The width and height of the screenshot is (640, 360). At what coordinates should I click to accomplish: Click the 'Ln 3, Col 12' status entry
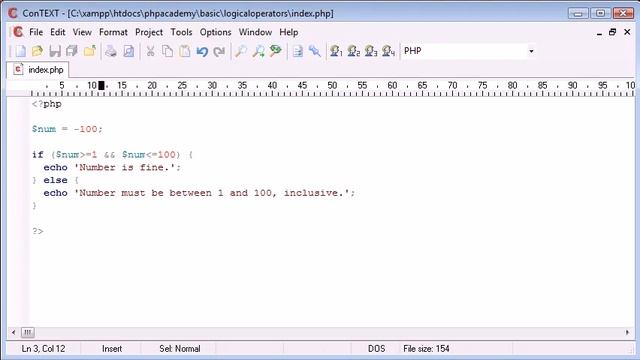tap(43, 349)
